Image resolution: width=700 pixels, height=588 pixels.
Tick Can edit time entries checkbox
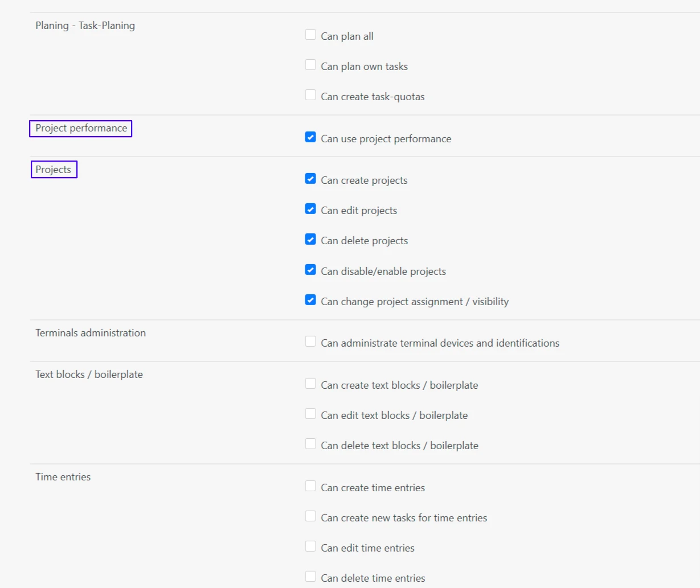[x=310, y=546]
